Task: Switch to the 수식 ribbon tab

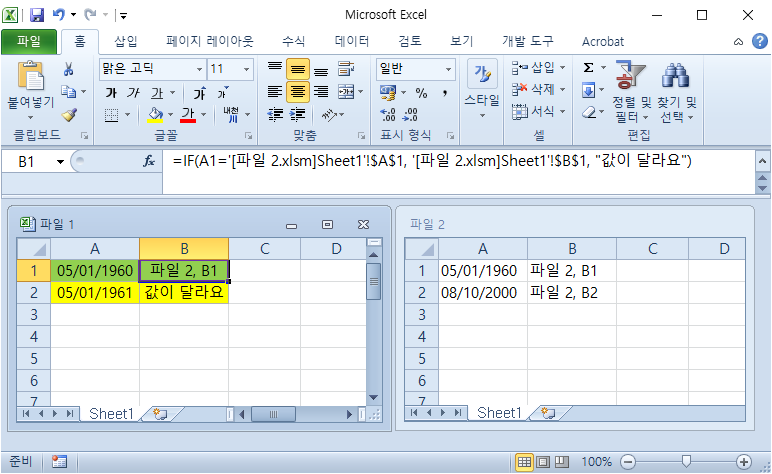Action: pos(293,41)
